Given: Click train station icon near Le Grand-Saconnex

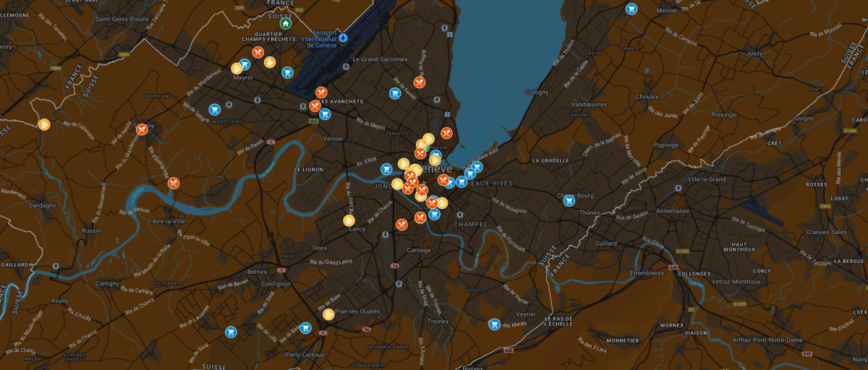Looking at the screenshot, I should point(346,66).
